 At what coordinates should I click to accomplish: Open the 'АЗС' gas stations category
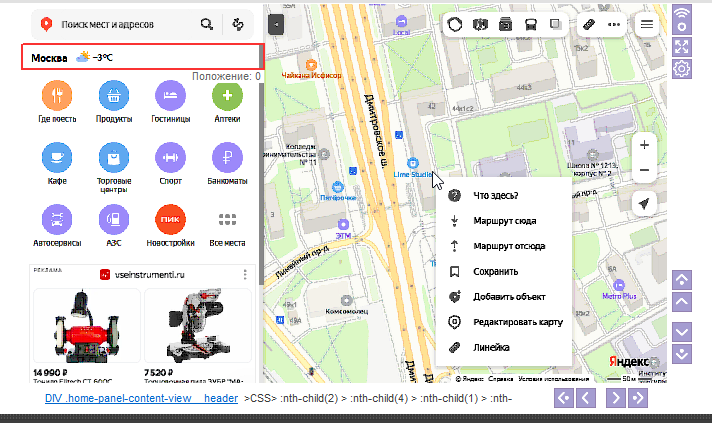pyautogui.click(x=114, y=218)
